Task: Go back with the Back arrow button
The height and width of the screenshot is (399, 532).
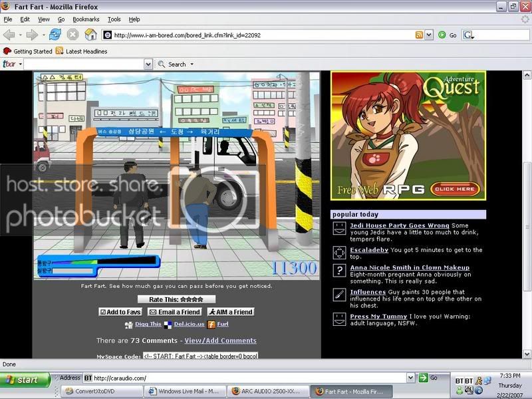Action: [9, 35]
